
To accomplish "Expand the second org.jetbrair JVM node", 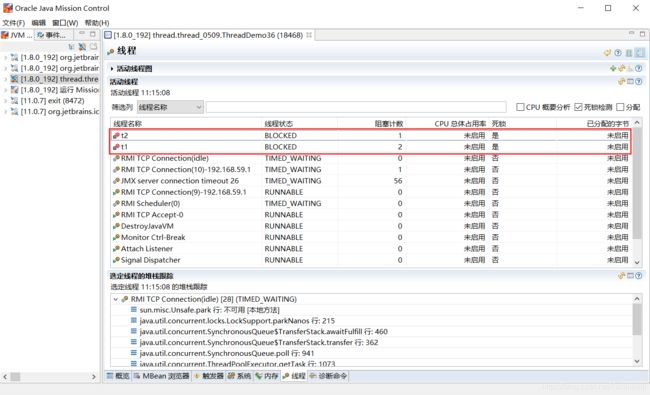I will [x=5, y=68].
